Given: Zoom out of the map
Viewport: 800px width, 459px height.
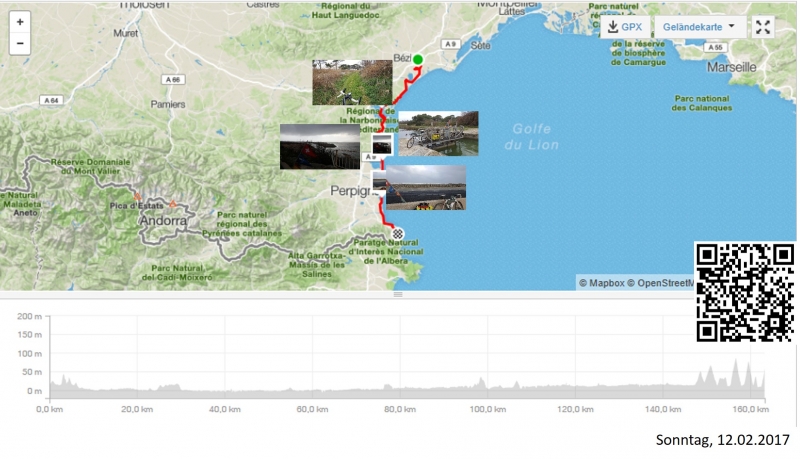Looking at the screenshot, I should point(20,44).
